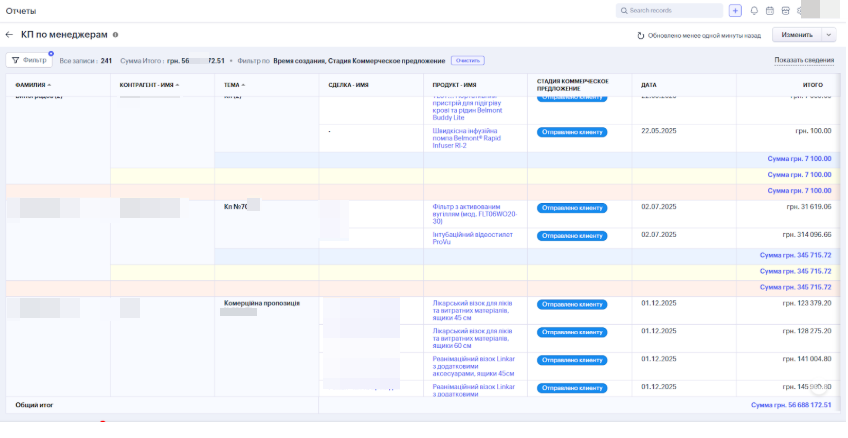Sort by the Тема column header
Screen dimensions: 848x438
point(234,85)
